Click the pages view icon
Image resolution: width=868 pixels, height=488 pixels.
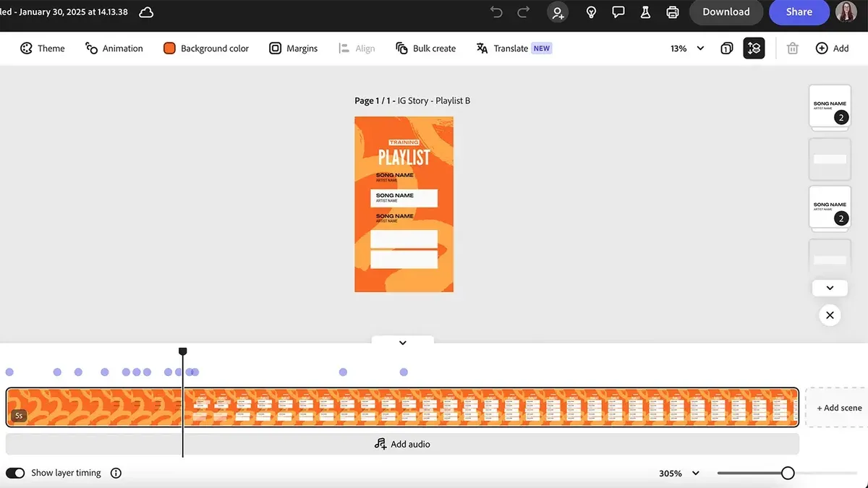(x=727, y=48)
